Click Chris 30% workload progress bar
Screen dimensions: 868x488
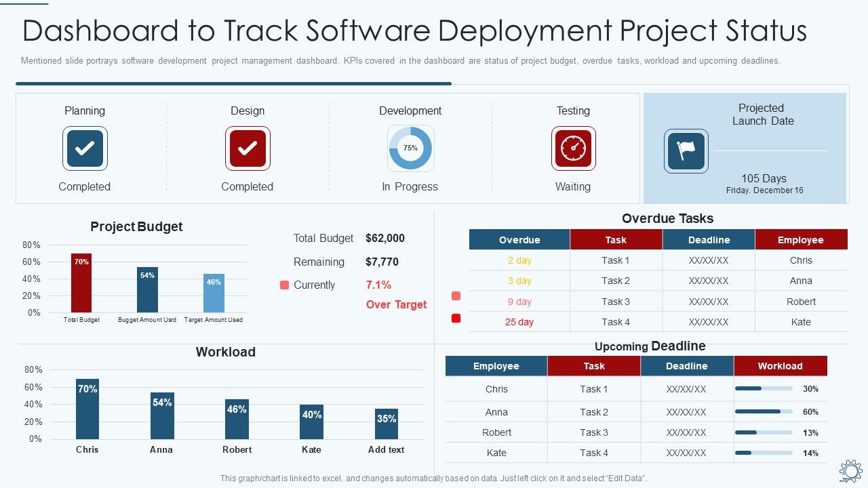click(x=764, y=388)
